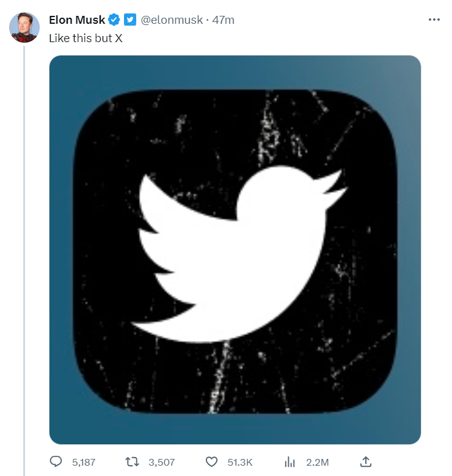Open the three-dot more options menu
This screenshot has width=452, height=476.
[x=434, y=20]
